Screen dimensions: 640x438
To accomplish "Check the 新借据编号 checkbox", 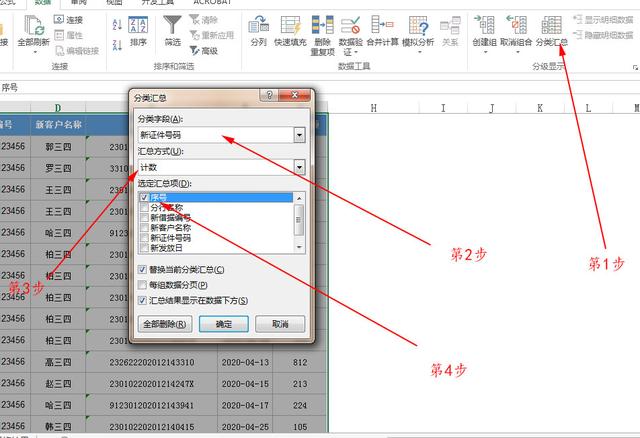I will [x=144, y=218].
